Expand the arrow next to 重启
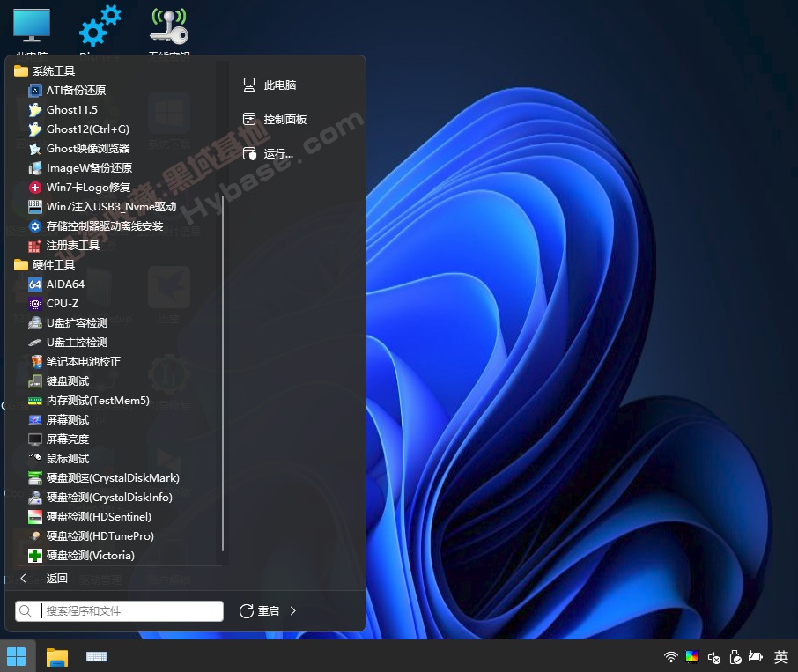 [x=292, y=611]
